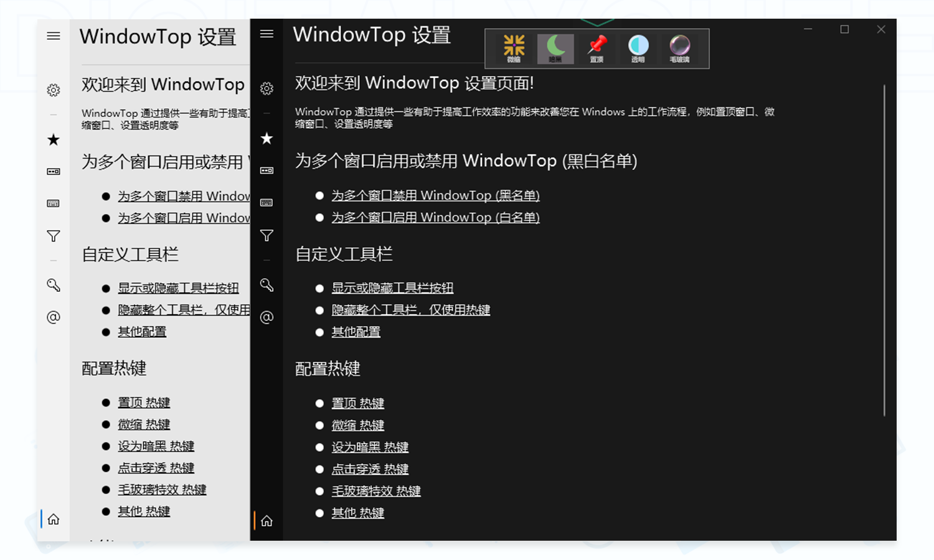Click the 透明 opacity icon in toolbar
The height and width of the screenshot is (560, 934).
point(638,48)
